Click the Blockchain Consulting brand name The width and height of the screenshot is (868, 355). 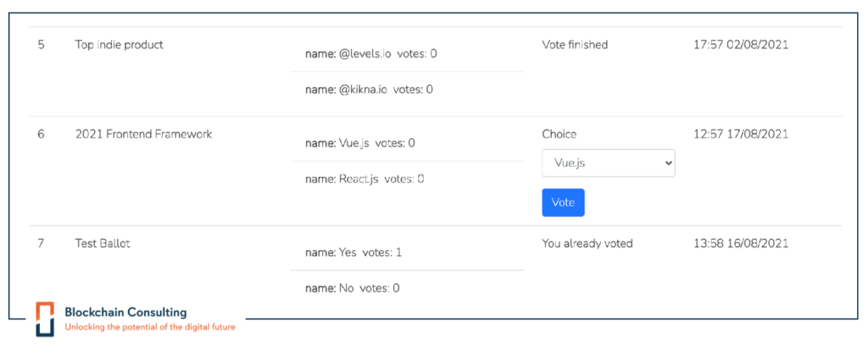(x=125, y=313)
